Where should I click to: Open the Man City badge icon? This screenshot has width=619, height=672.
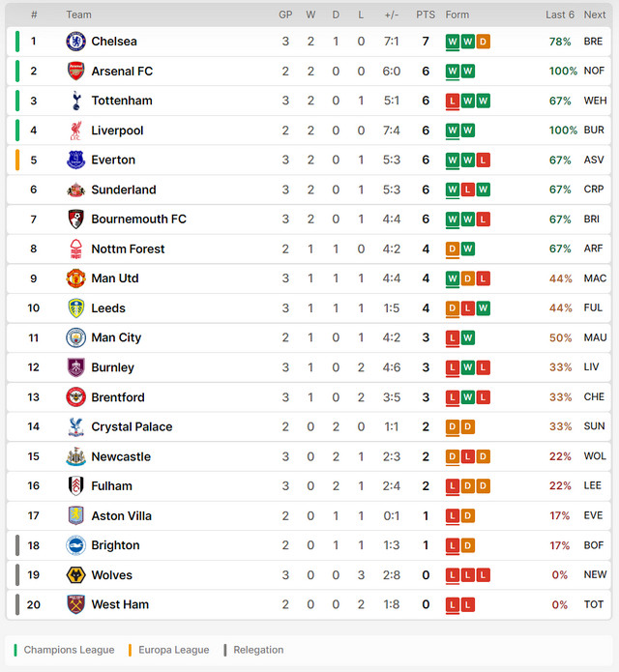[x=75, y=337]
